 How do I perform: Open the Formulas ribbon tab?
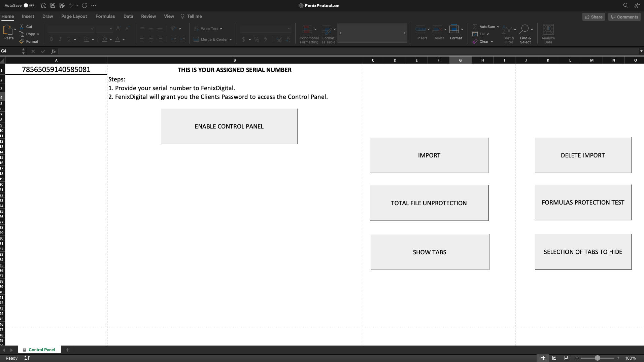click(105, 16)
